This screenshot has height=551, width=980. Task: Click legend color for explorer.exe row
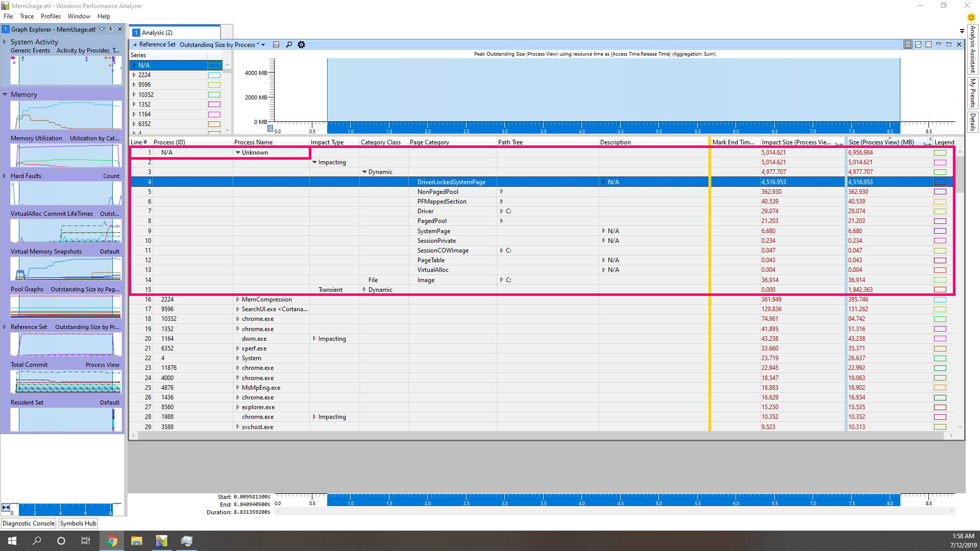[x=940, y=407]
